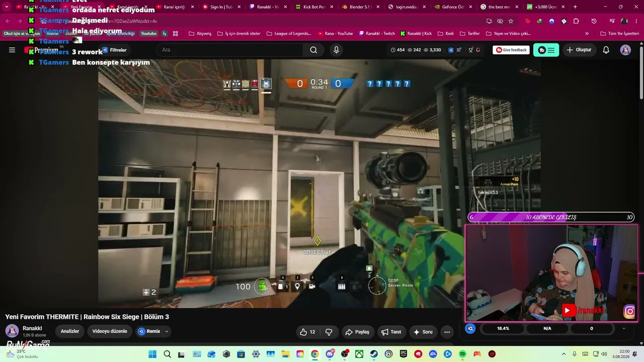The width and height of the screenshot is (644, 362).
Task: Bookmark this page with the star icon
Action: click(511, 21)
